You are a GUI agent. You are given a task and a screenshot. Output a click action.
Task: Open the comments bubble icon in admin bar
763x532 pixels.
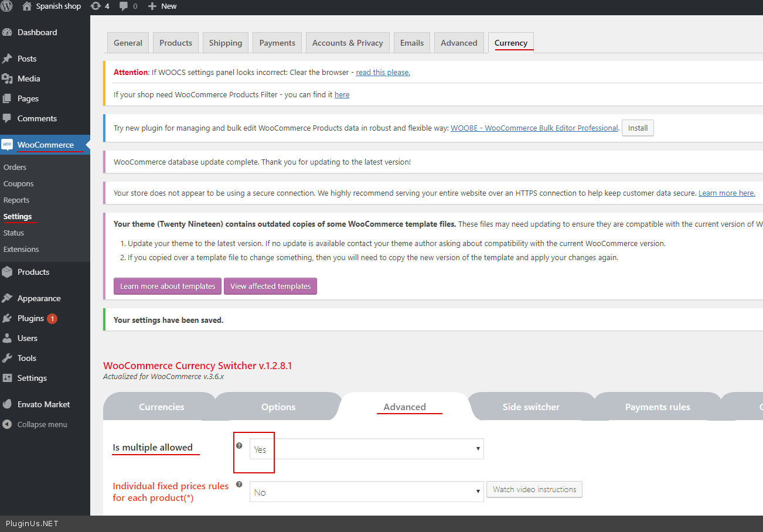click(x=124, y=6)
